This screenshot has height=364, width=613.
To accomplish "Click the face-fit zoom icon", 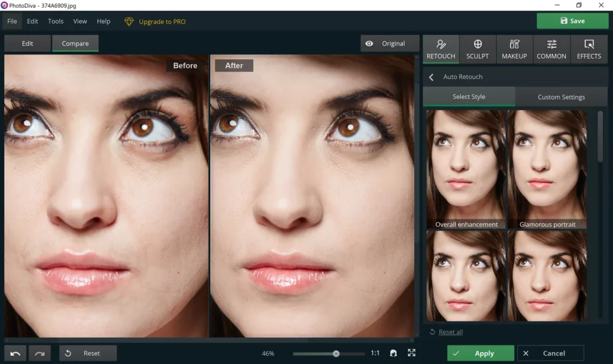I will pos(393,353).
